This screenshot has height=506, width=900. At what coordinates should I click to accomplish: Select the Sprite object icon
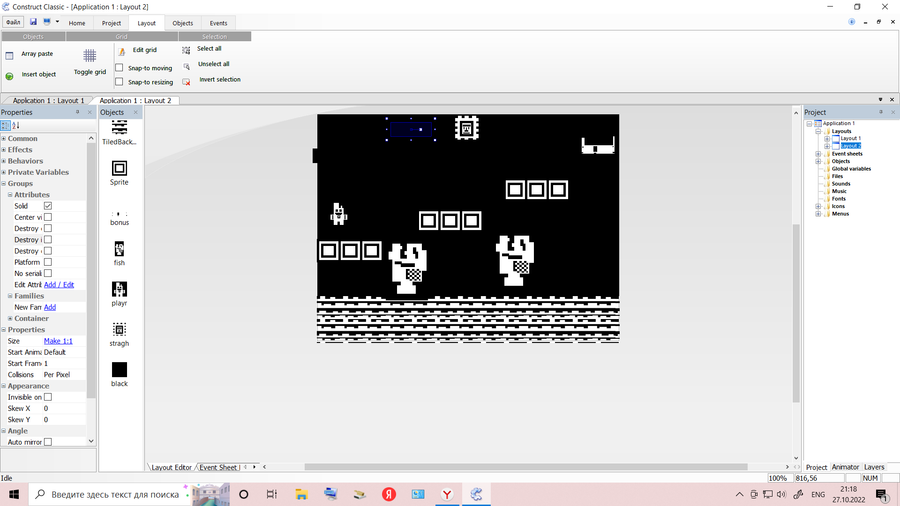tap(119, 168)
